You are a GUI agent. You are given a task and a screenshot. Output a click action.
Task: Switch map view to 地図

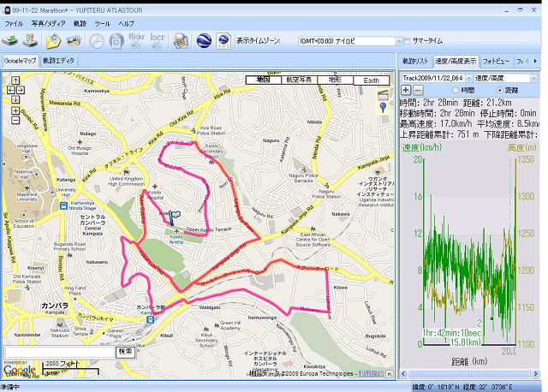[x=264, y=80]
